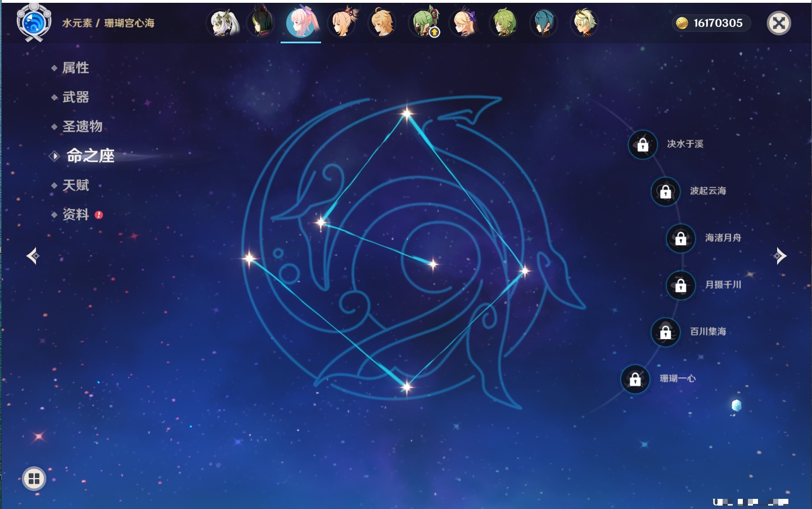Click the central star inside the spiral
This screenshot has height=509, width=812.
433,264
